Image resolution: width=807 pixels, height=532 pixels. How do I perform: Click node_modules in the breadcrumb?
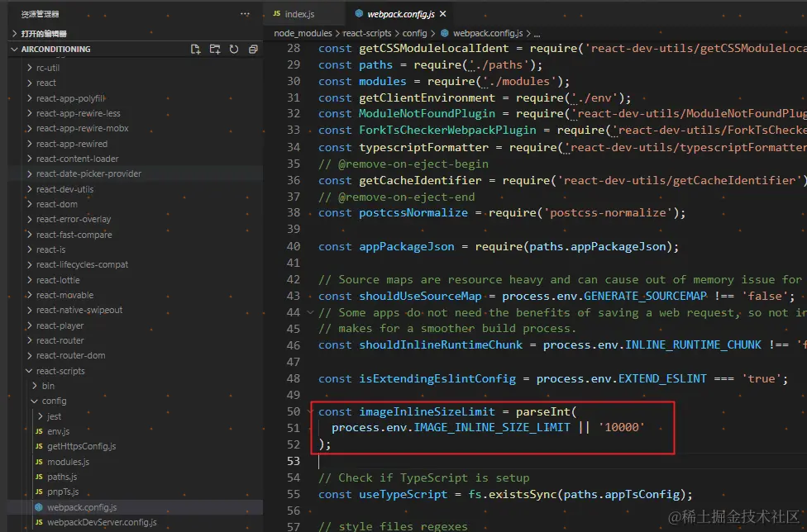tap(303, 33)
